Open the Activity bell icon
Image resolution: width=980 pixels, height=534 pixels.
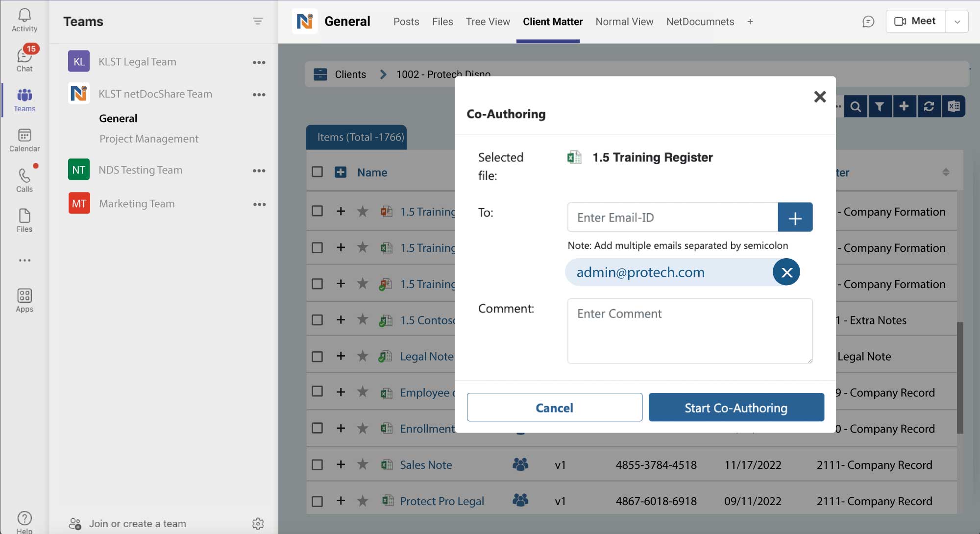tap(24, 20)
